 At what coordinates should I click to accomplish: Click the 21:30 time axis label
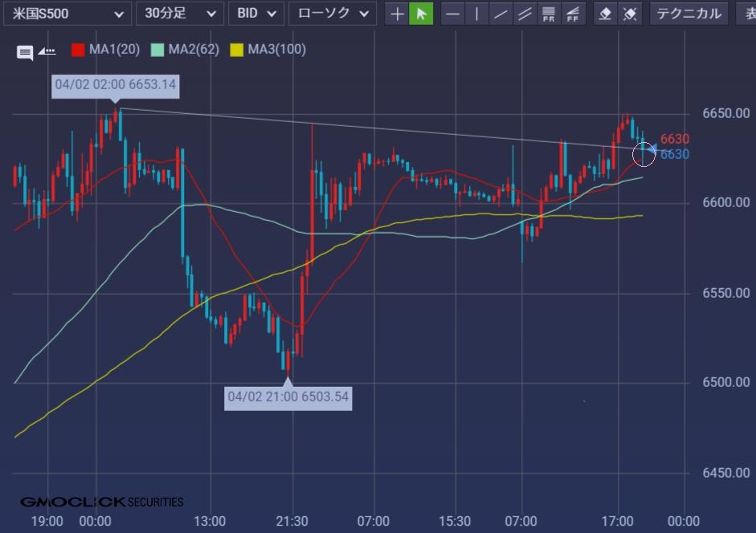292,521
